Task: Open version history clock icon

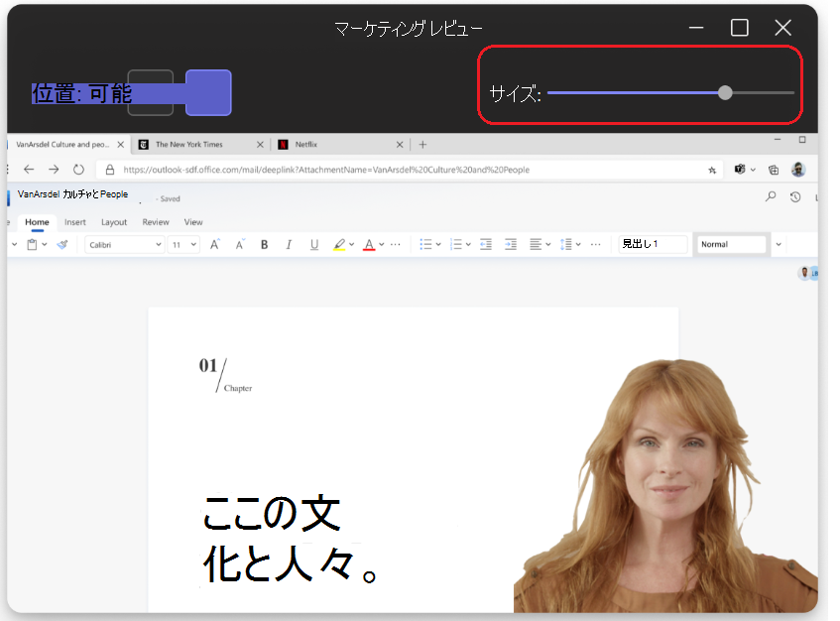Action: [x=795, y=197]
